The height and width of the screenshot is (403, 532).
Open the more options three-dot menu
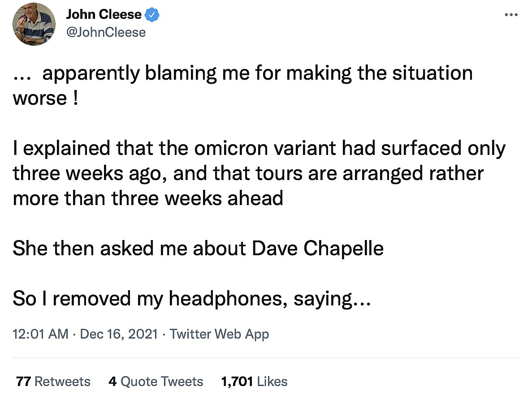pos(511,15)
